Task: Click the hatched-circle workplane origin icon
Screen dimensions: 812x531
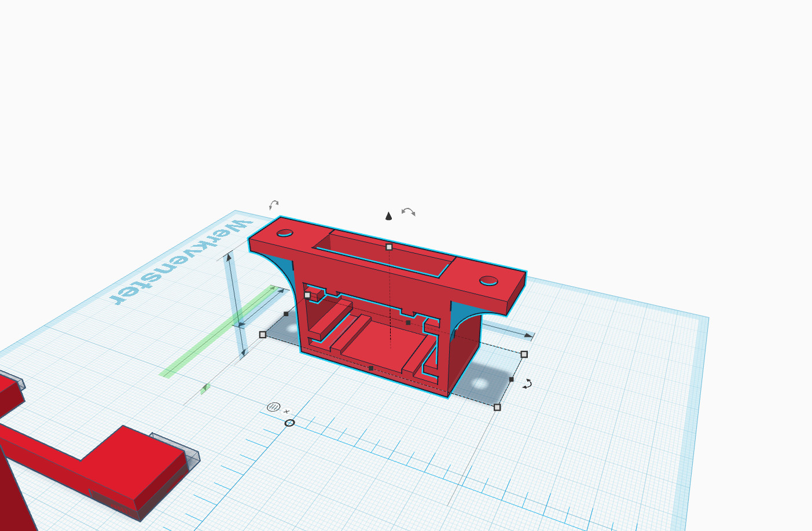Action: 273,407
